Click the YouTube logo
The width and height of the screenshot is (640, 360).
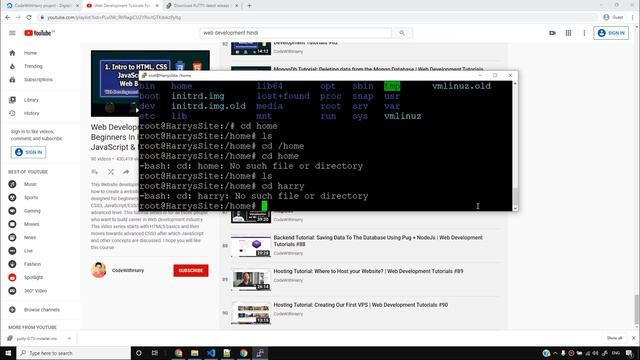tap(39, 33)
